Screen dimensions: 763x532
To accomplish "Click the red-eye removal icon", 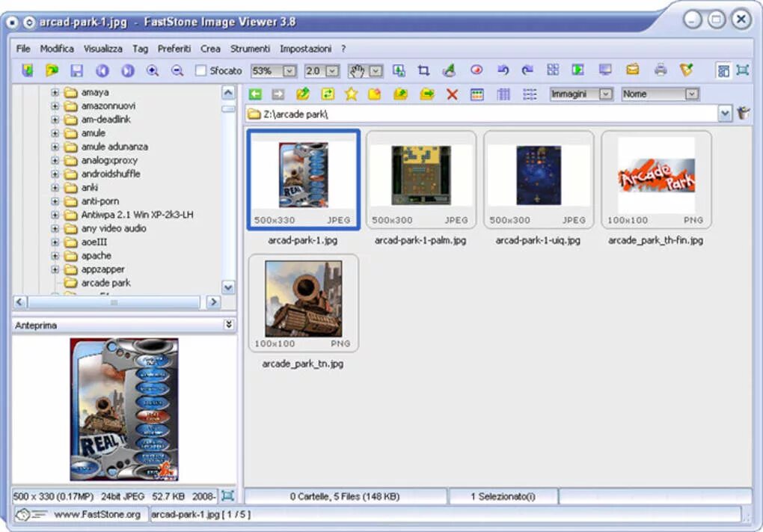I will pos(477,70).
